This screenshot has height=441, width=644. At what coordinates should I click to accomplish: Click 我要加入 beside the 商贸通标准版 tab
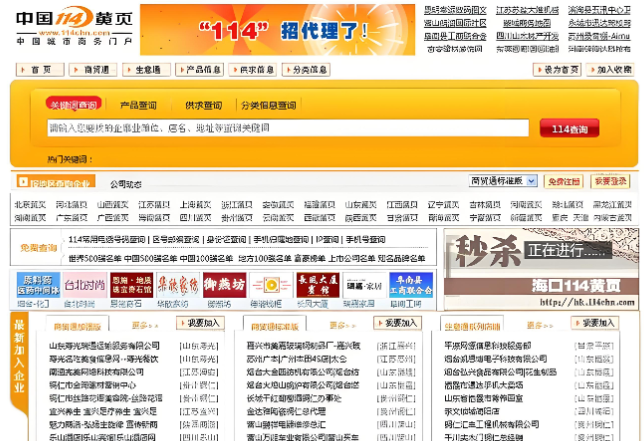(398, 323)
